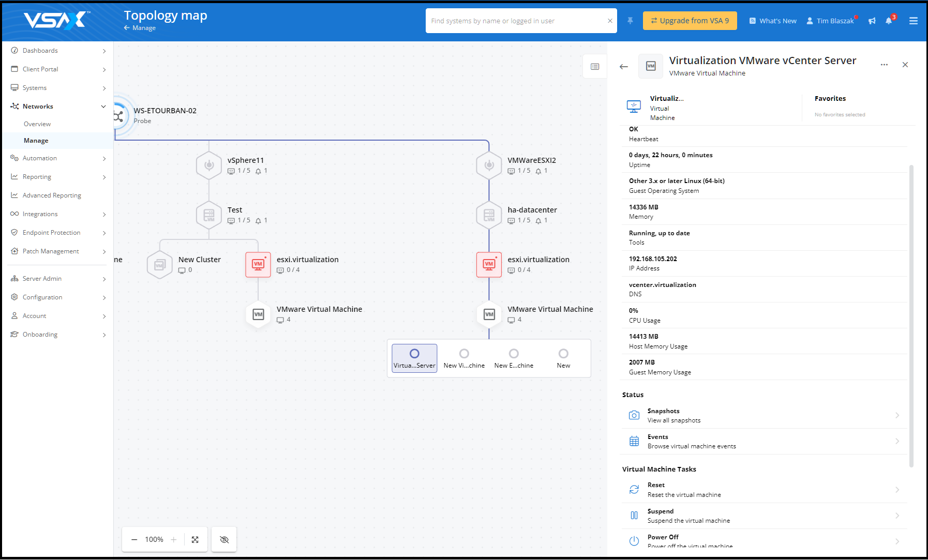Open Account menu
The height and width of the screenshot is (560, 928).
(58, 316)
